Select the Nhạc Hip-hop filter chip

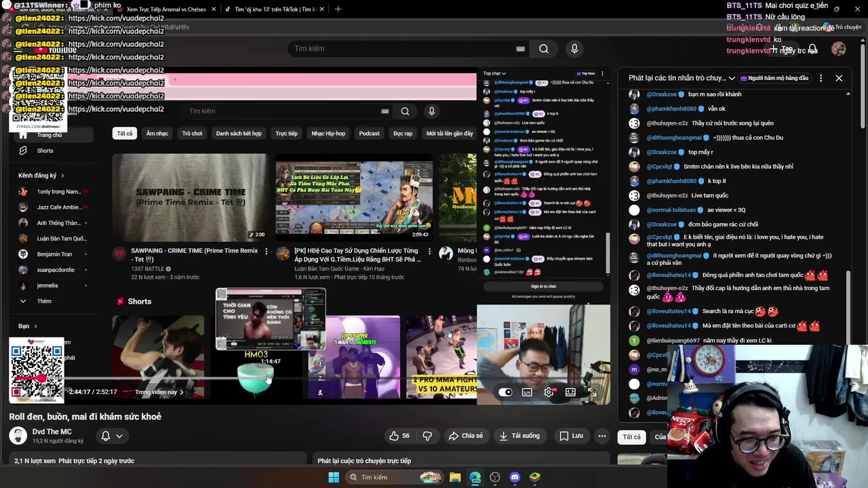(x=328, y=134)
